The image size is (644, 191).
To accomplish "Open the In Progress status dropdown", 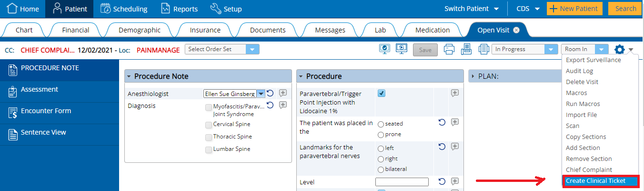I will pos(524,49).
